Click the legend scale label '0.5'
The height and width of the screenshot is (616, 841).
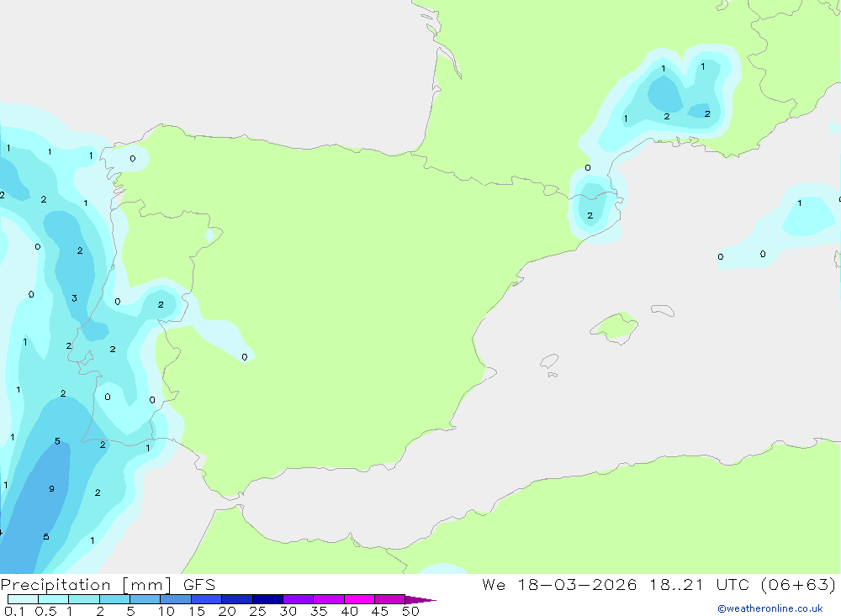(45, 611)
